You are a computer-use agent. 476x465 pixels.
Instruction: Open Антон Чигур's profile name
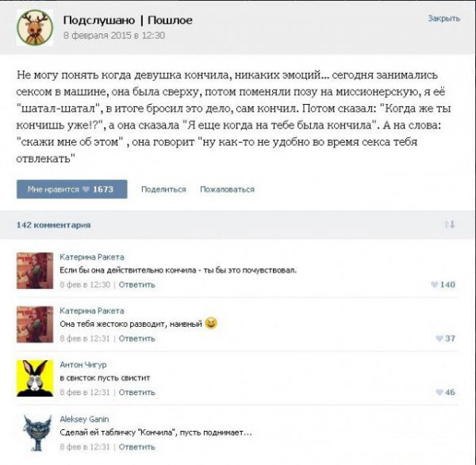(83, 364)
